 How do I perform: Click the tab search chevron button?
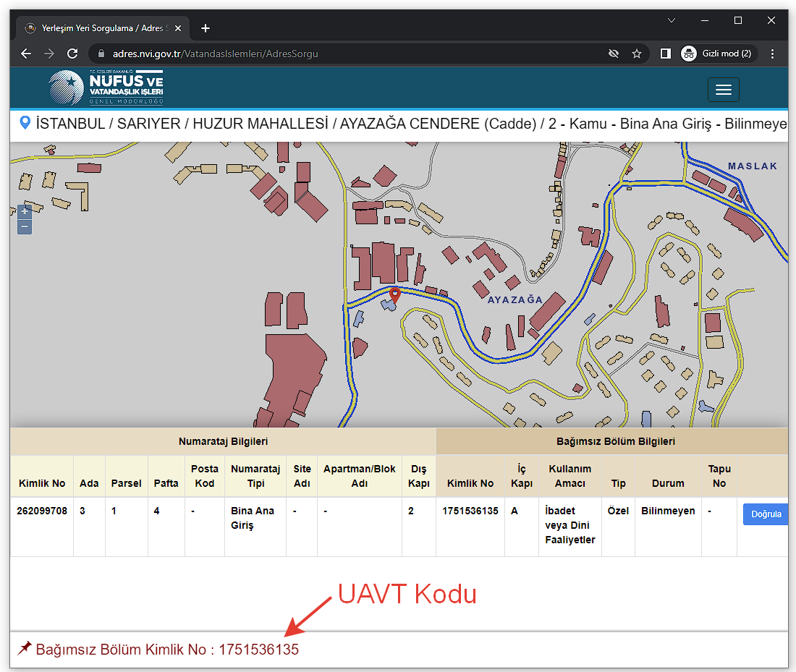tap(672, 20)
